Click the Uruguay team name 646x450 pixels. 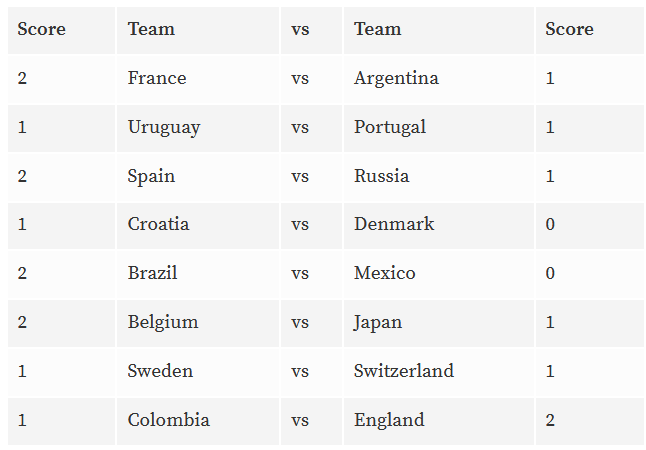tap(164, 127)
